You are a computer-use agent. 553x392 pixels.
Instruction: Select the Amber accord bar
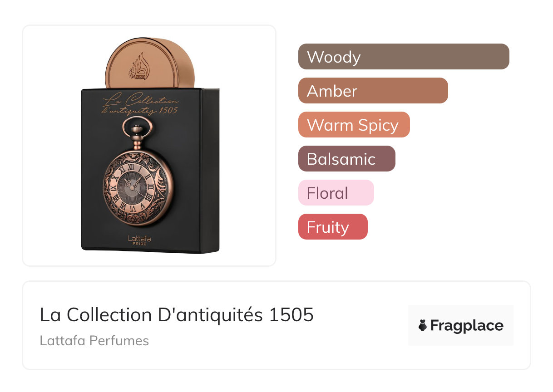click(x=373, y=91)
